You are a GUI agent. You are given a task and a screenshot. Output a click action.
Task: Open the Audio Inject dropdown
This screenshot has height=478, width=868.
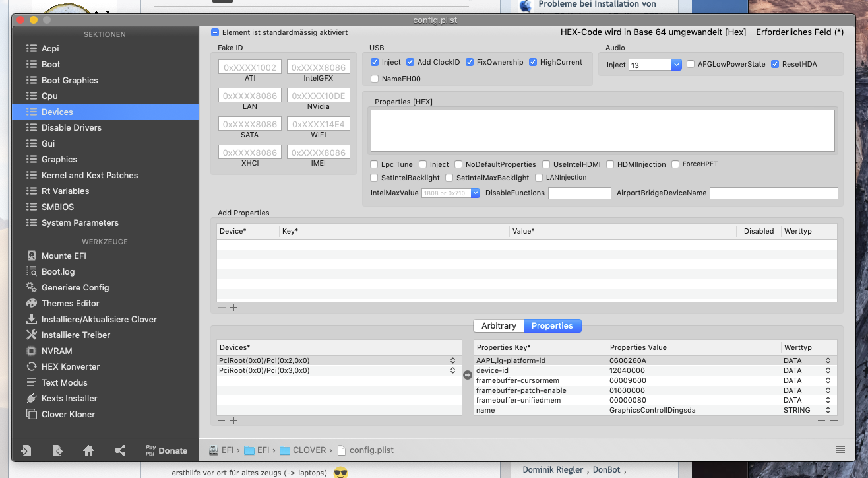point(676,65)
